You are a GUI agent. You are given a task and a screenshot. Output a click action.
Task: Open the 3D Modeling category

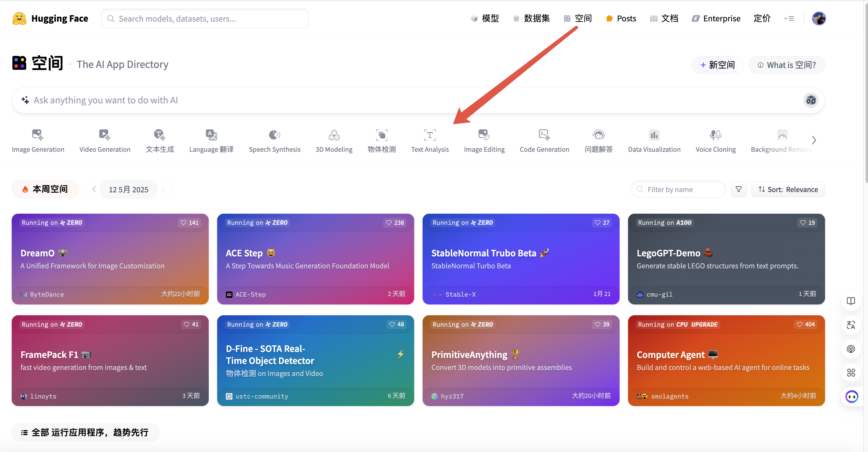pyautogui.click(x=334, y=141)
